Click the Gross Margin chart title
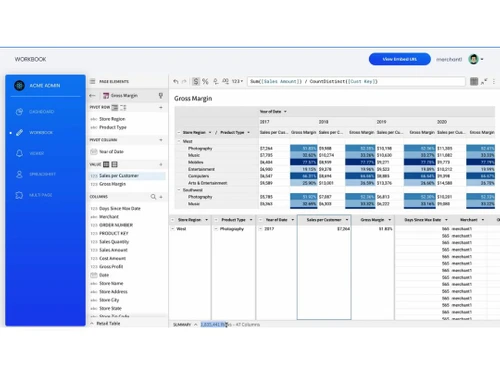Screen dimensions: 500x375 pos(193,99)
